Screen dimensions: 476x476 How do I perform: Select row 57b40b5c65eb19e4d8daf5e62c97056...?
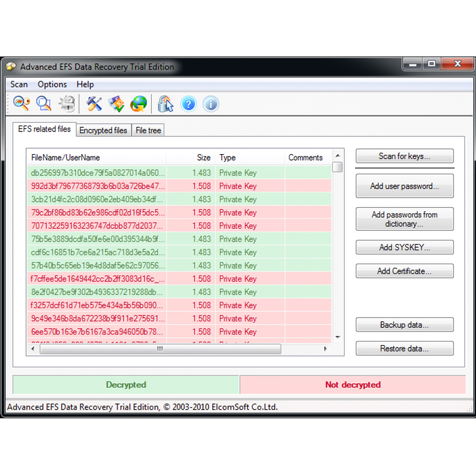click(180, 265)
